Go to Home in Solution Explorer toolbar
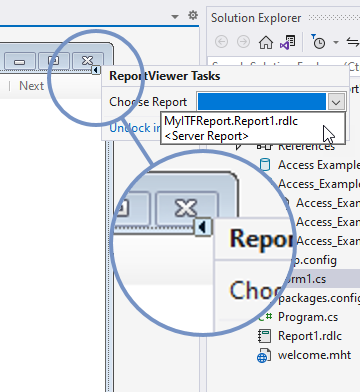This screenshot has height=392, width=360. click(266, 42)
